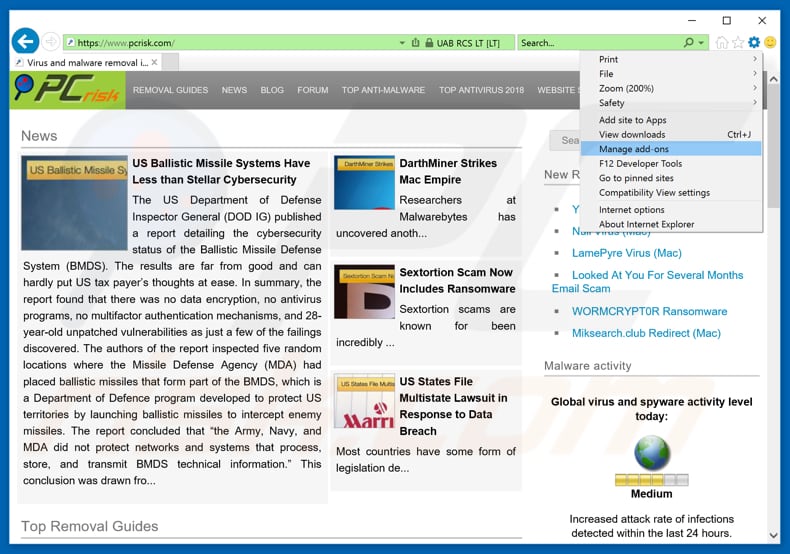Open TOP ANTI-MALWARE page
The width and height of the screenshot is (790, 554).
coord(383,90)
